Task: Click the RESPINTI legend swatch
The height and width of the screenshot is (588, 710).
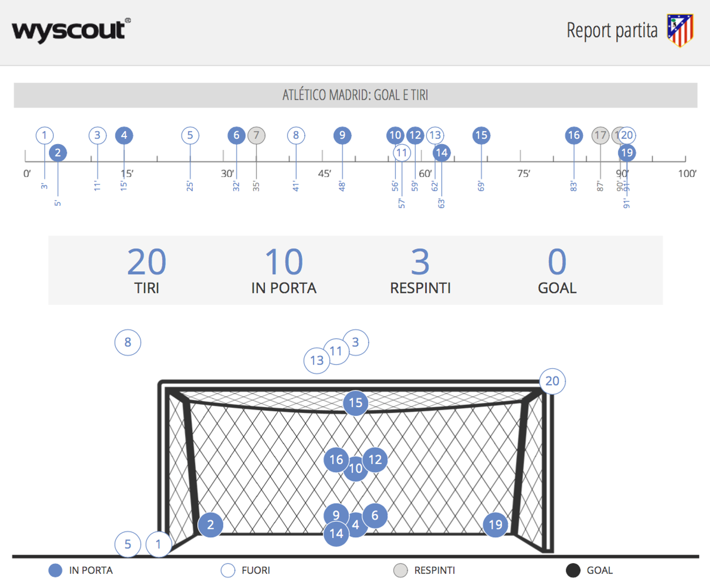Action: [400, 571]
